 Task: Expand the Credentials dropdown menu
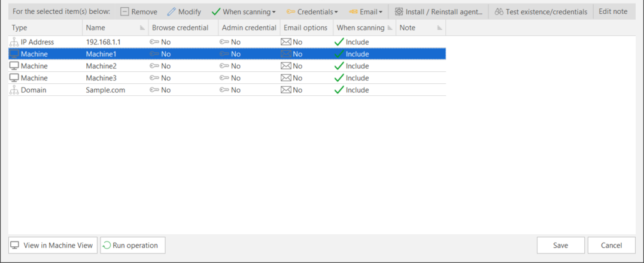tap(312, 11)
